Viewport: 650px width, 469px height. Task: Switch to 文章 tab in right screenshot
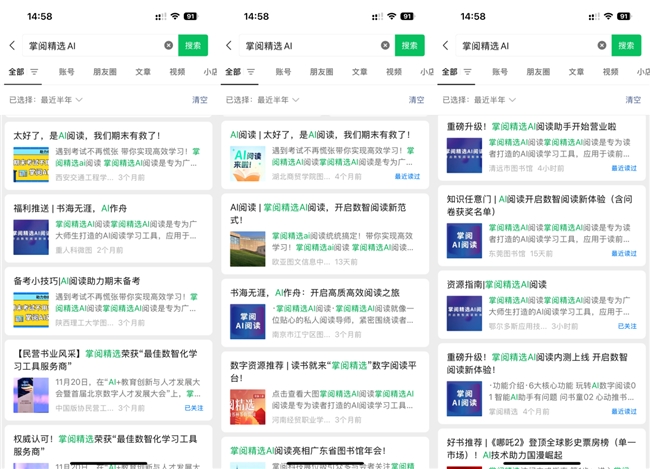click(576, 72)
